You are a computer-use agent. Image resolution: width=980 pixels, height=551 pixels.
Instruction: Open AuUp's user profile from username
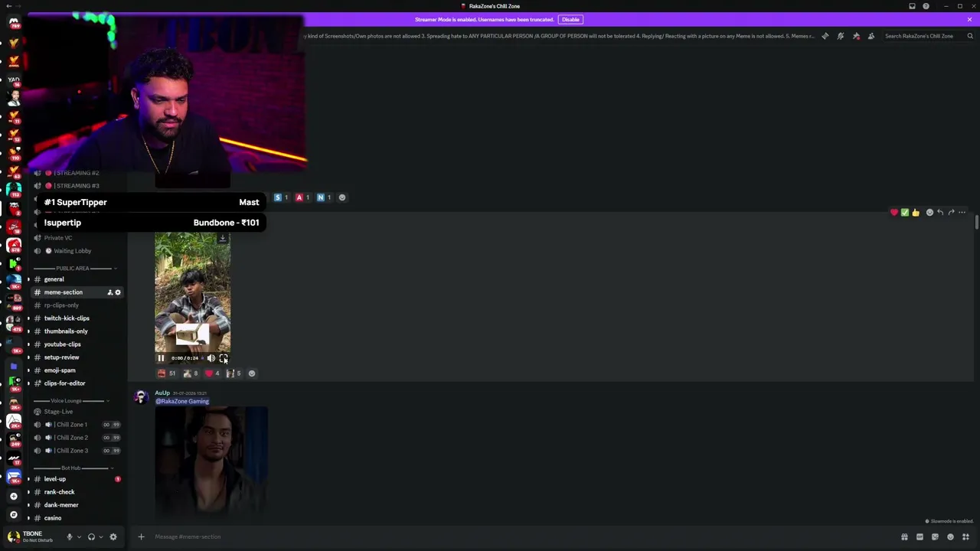(x=162, y=393)
